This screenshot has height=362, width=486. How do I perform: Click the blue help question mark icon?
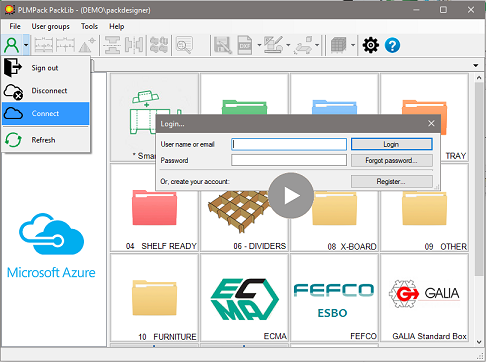(x=392, y=45)
